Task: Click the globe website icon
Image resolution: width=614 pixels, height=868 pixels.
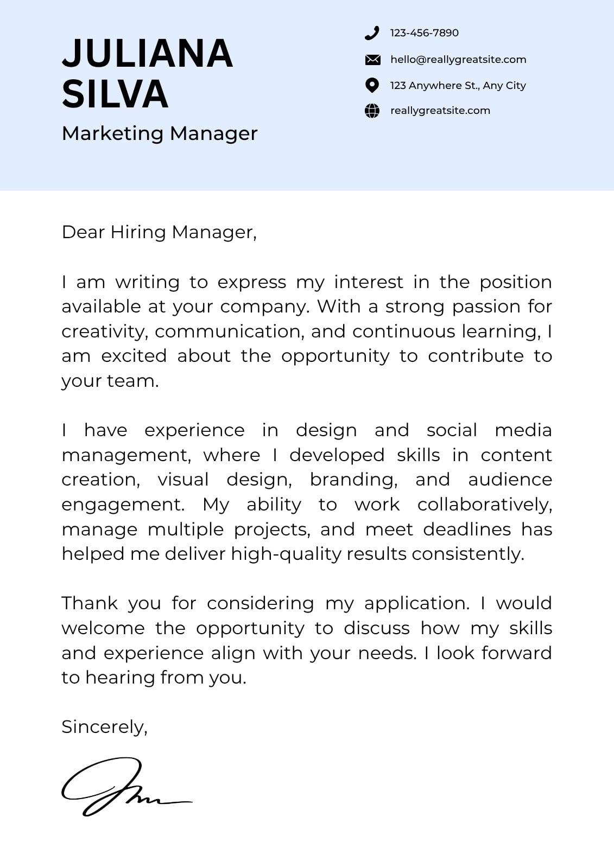Action: (372, 111)
